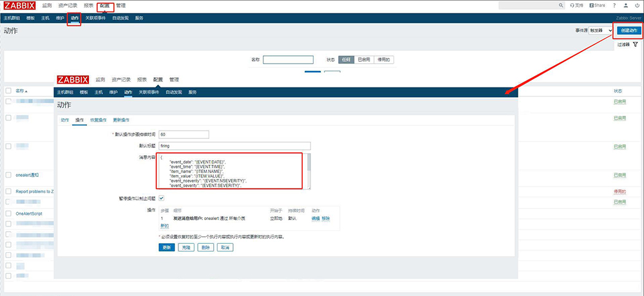Go to 模板 in the top page submenu
The width and height of the screenshot is (644, 296).
(x=30, y=18)
